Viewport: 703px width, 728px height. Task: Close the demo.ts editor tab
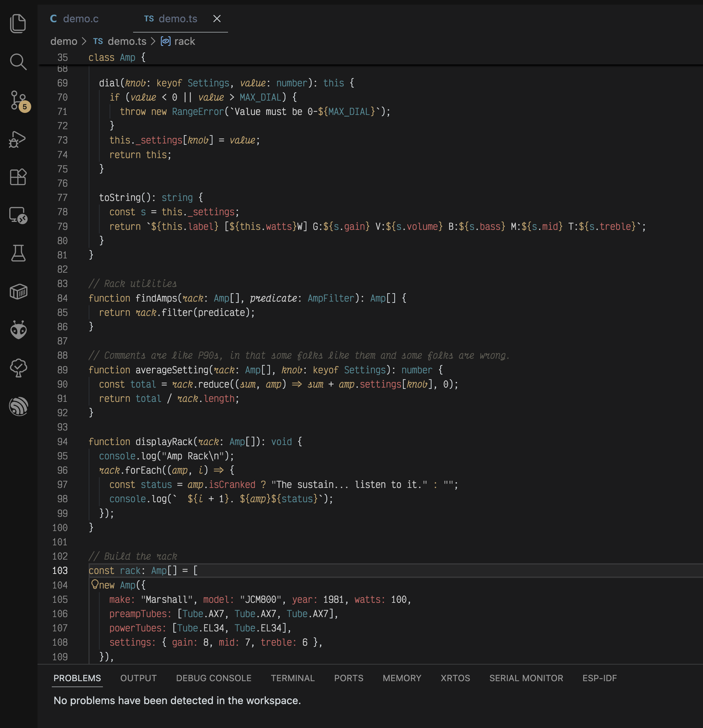tap(217, 19)
